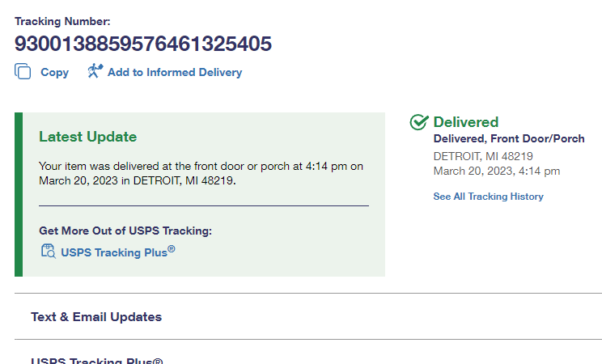
Task: Click the Delivered, Front Door/Porch label
Action: (508, 139)
